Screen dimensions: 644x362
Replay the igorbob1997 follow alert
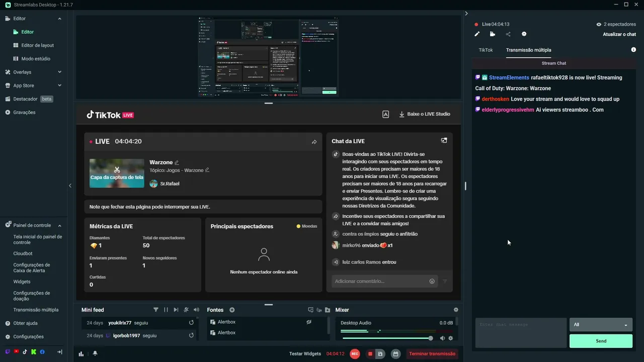click(x=191, y=335)
